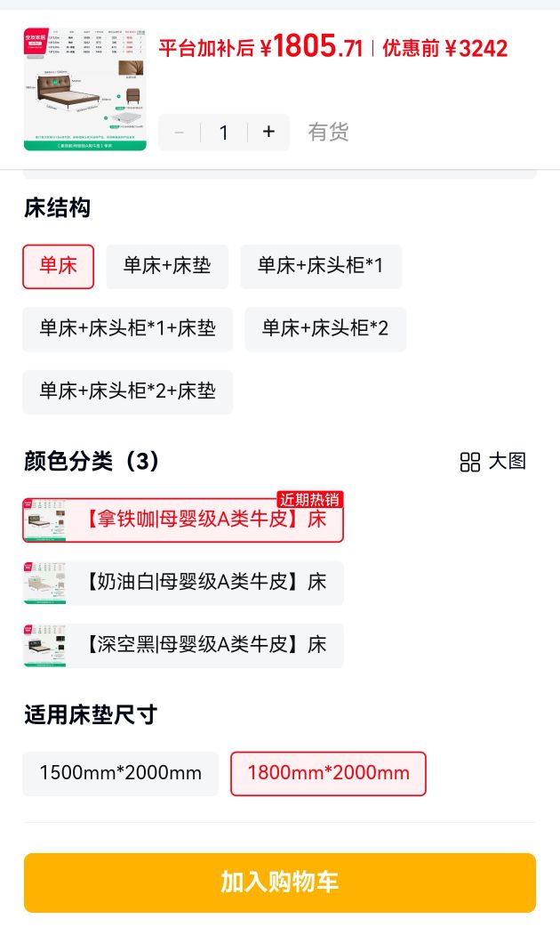Choose 【深空黑|母婴级A类牛皮】床 color
The image size is (560, 935).
[183, 645]
